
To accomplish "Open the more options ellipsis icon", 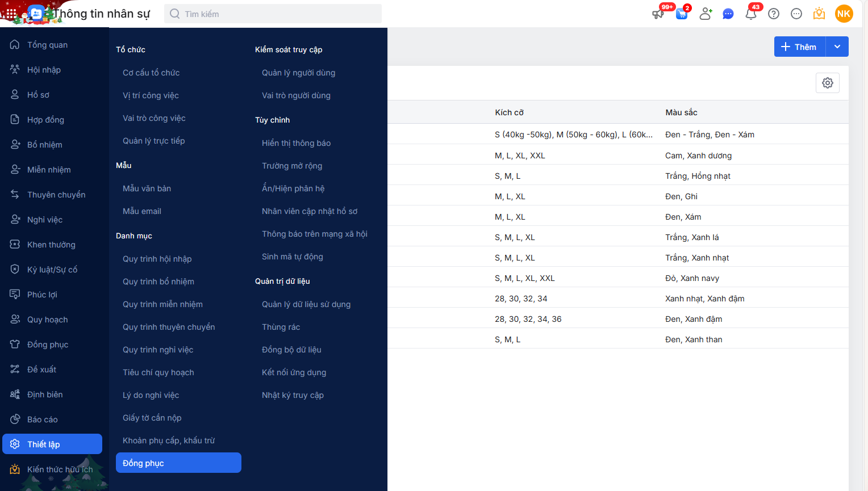I will point(796,14).
